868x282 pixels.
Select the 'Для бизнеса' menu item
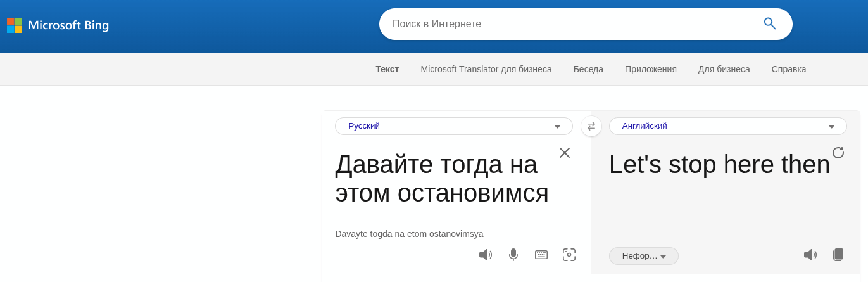click(724, 69)
